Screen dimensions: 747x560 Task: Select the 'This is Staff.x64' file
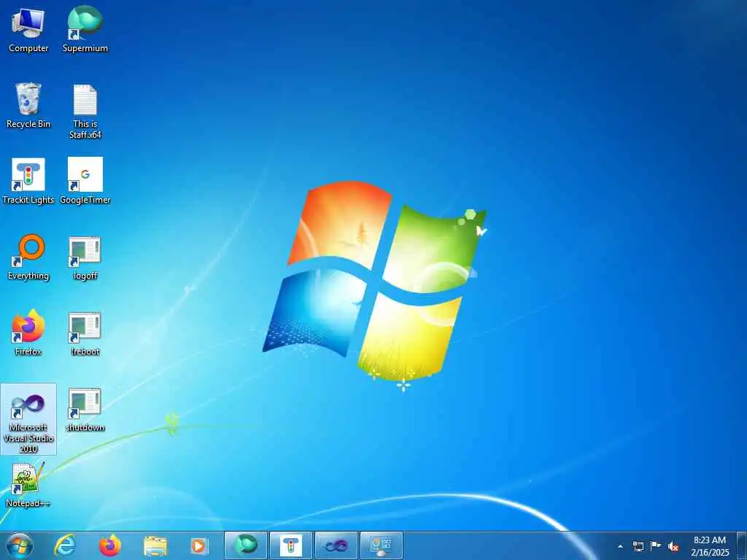(x=85, y=112)
